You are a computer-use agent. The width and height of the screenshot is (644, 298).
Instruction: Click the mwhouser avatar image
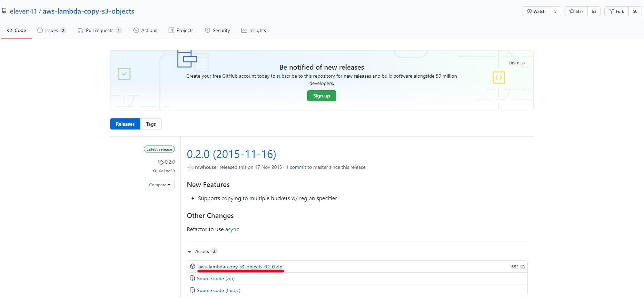[190, 167]
